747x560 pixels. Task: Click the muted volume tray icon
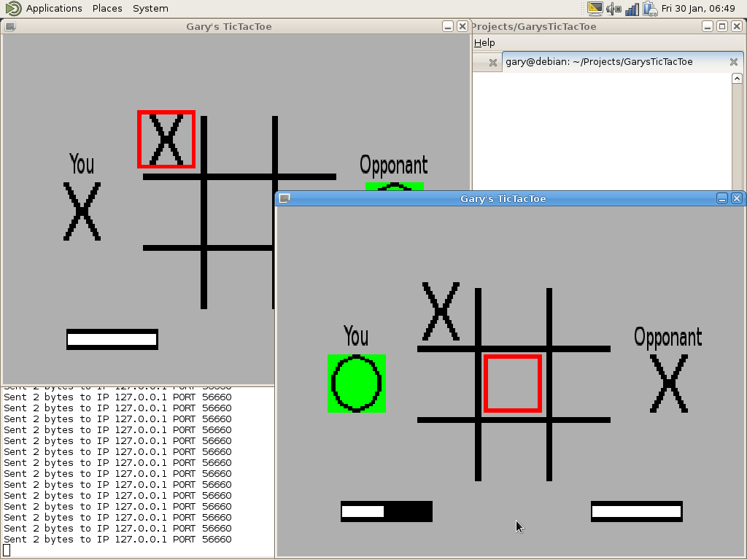(614, 9)
